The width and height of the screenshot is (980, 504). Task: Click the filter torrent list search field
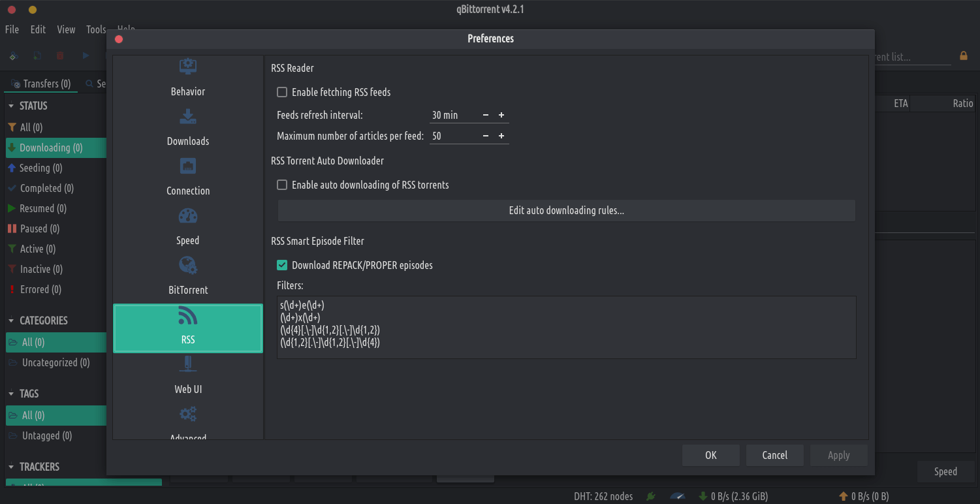coord(913,57)
